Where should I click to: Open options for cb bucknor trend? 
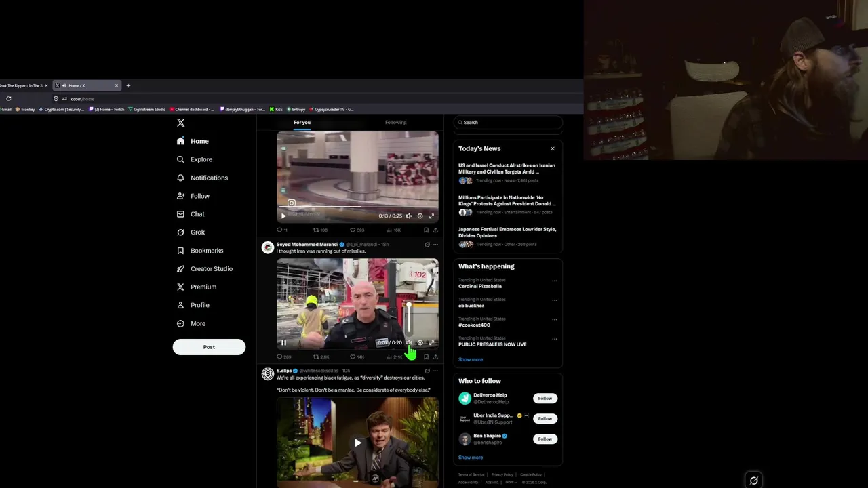pos(554,300)
